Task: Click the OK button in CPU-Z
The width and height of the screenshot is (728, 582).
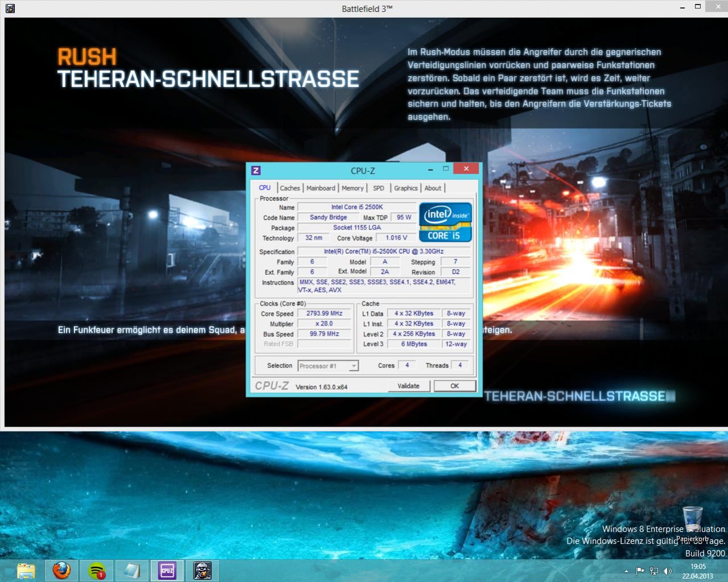Action: click(455, 386)
